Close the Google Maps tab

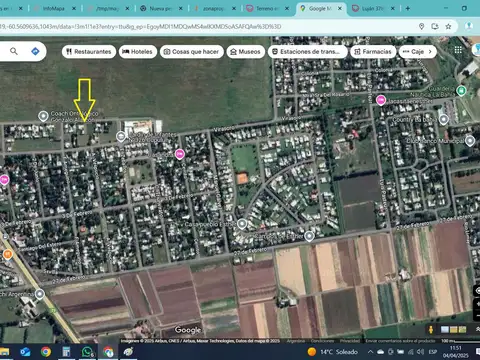click(x=340, y=8)
